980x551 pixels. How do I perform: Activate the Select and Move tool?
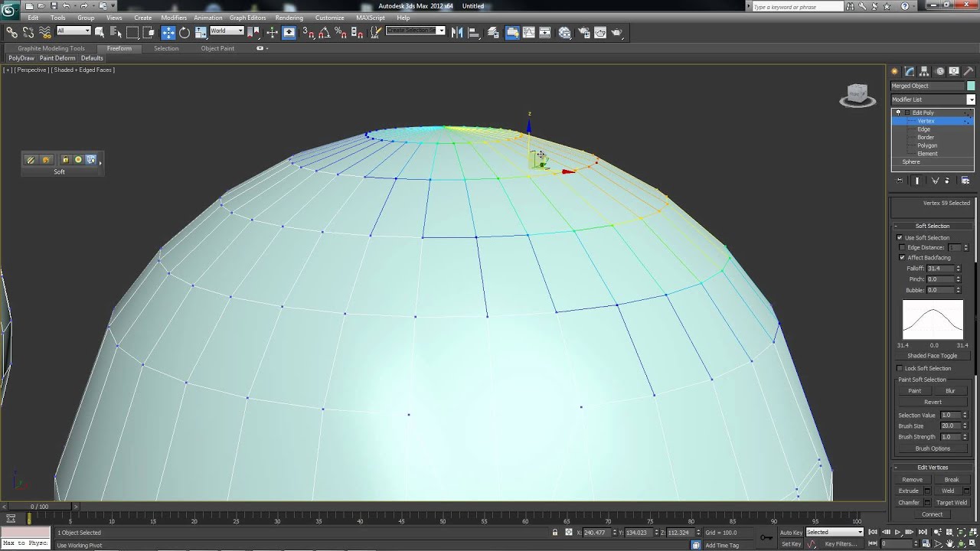(168, 32)
